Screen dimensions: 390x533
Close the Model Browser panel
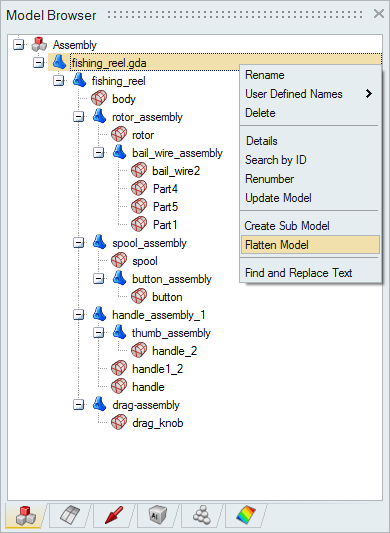(379, 14)
